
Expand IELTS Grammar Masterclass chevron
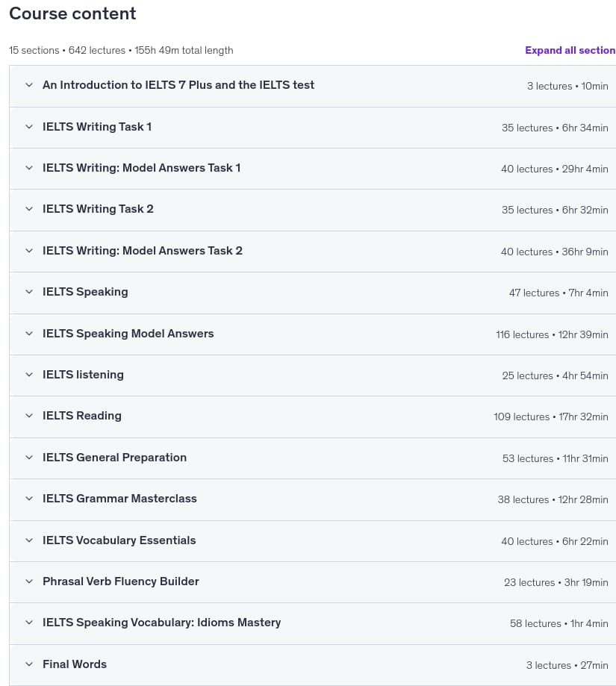29,499
